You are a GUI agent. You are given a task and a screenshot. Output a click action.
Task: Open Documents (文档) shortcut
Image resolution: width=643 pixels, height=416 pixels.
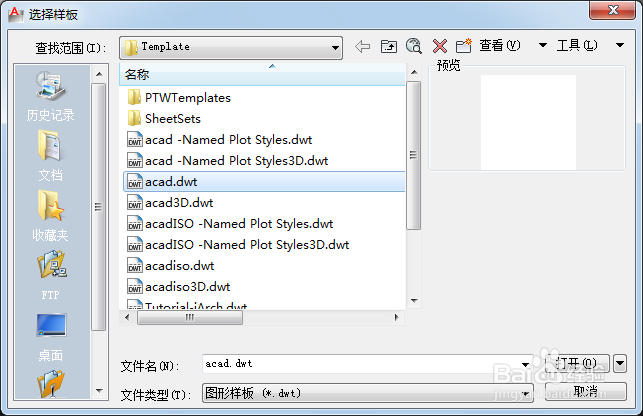pos(50,156)
